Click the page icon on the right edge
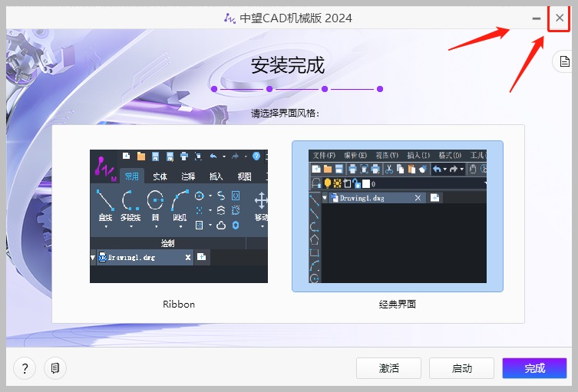The width and height of the screenshot is (578, 392). pos(564,62)
